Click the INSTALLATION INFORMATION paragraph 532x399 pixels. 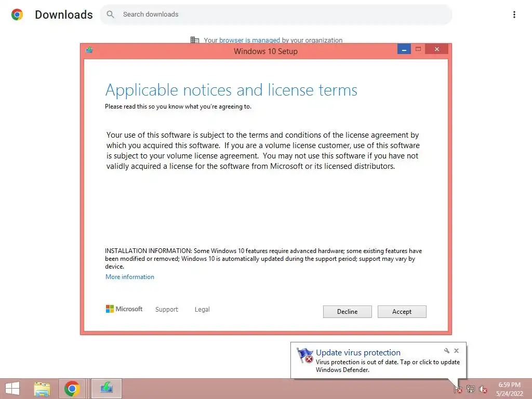263,259
